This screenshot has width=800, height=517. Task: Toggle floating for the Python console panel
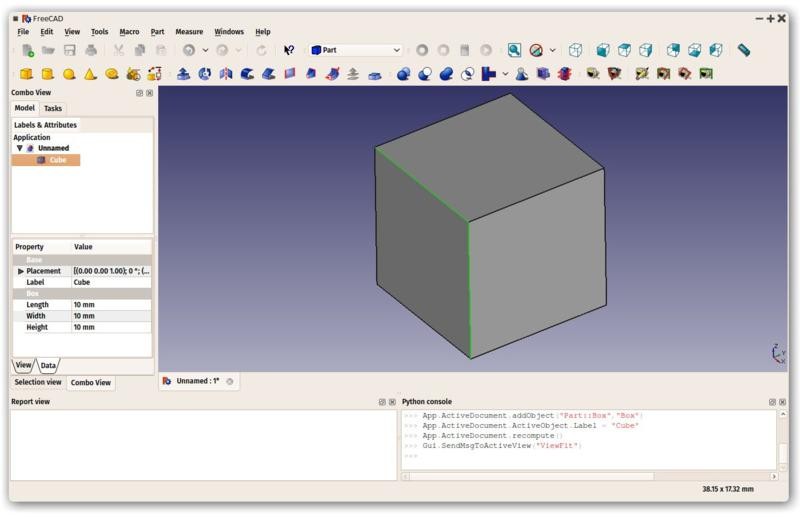pyautogui.click(x=772, y=402)
